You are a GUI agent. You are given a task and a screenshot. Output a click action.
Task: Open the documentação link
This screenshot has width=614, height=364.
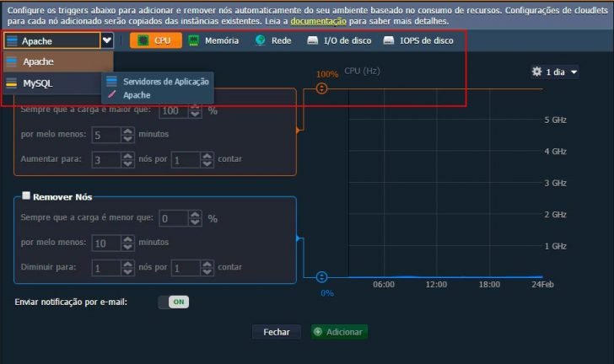pyautogui.click(x=318, y=21)
